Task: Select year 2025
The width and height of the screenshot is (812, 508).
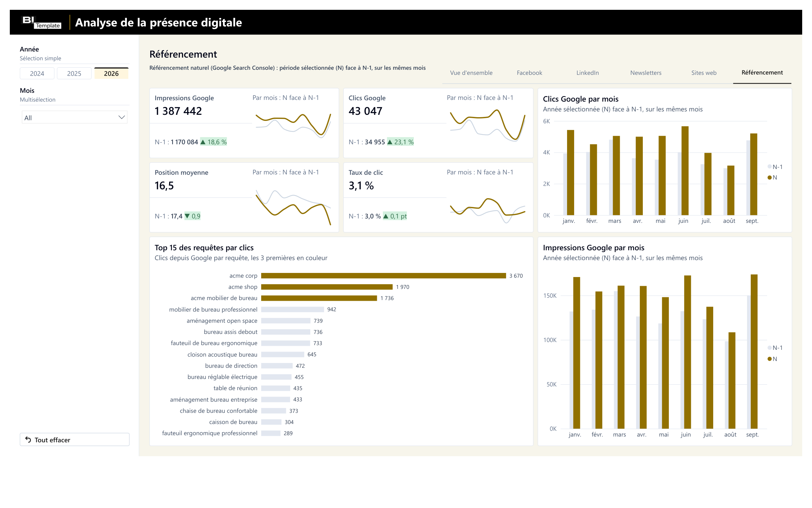Action: pyautogui.click(x=74, y=73)
